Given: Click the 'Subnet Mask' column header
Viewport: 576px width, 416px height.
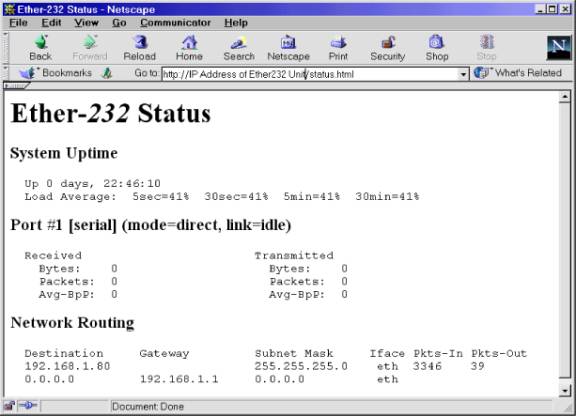Looking at the screenshot, I should 294,354.
